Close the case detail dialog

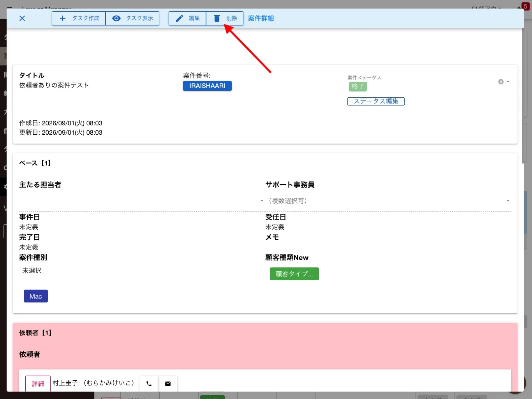(x=22, y=18)
